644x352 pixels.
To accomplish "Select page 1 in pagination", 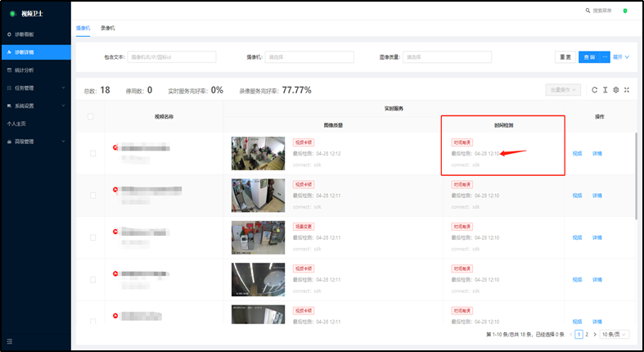I will pyautogui.click(x=579, y=335).
